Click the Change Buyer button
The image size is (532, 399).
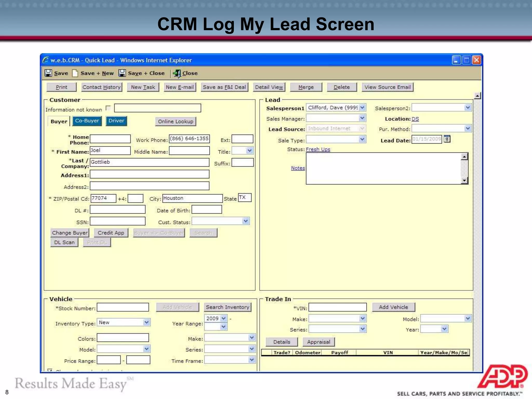point(70,233)
